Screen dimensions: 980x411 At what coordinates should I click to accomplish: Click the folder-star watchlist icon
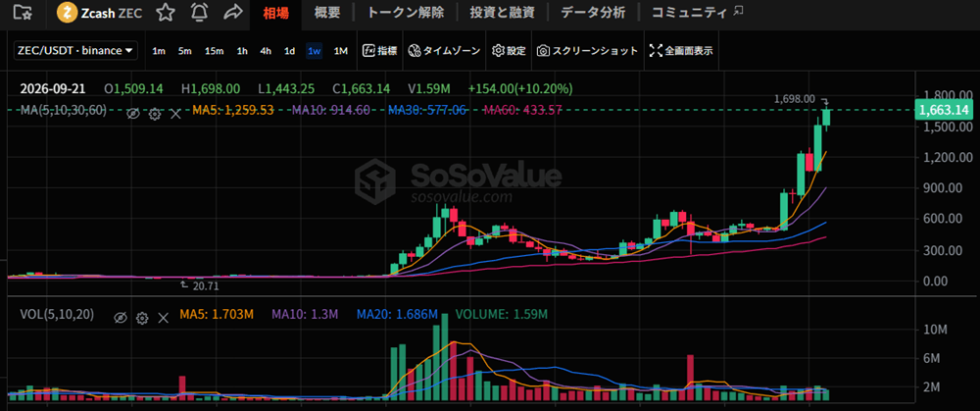pyautogui.click(x=24, y=11)
